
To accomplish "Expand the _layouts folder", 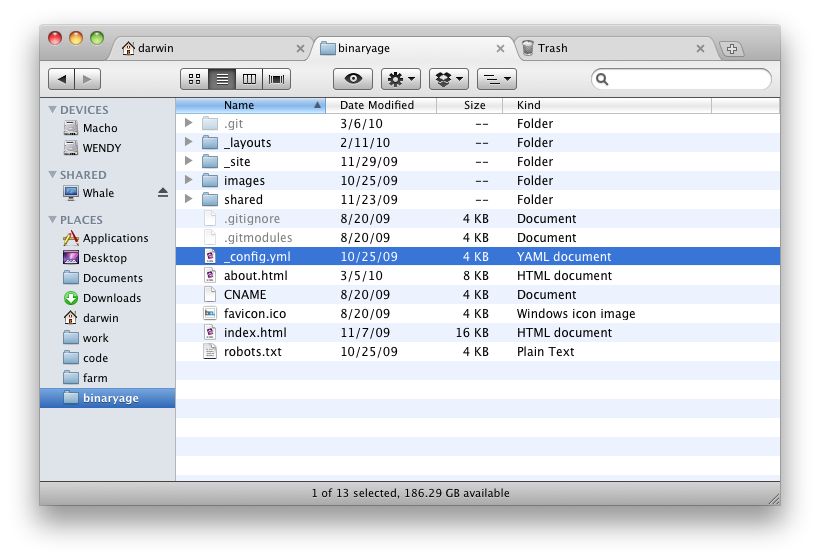I will (188, 142).
